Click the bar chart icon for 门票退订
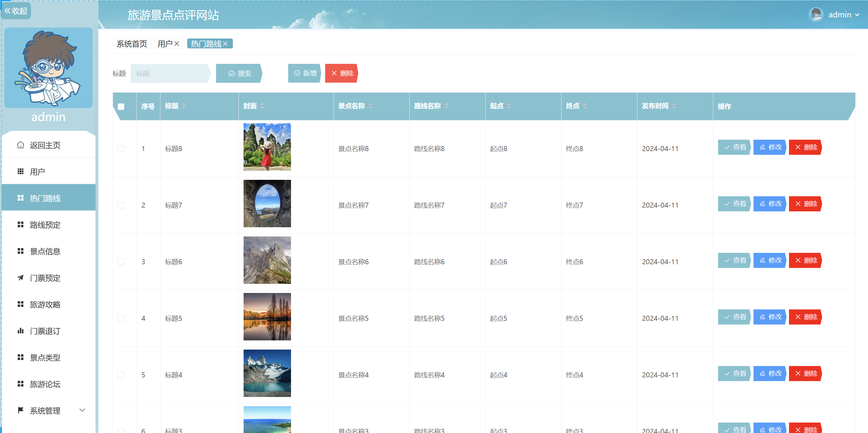Screen dimensions: 868x433 coord(21,331)
